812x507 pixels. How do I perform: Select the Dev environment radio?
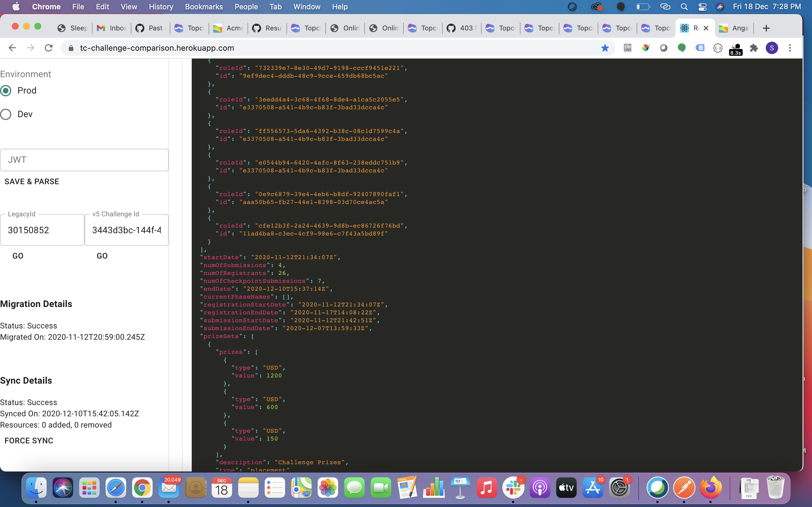pos(6,114)
